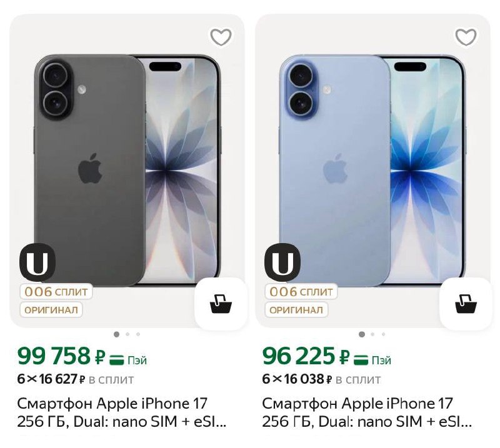Tap the 6×16 627 ₽ в сплит offer
The height and width of the screenshot is (448, 500).
pos(75,379)
